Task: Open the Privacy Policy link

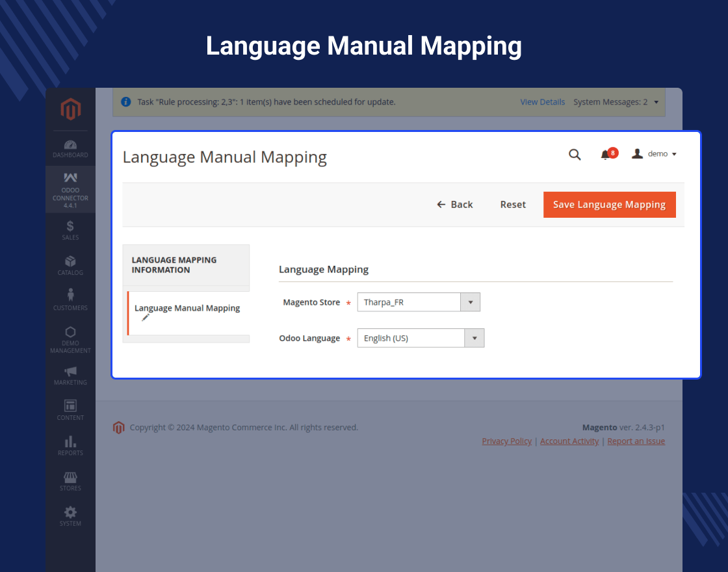Action: [x=506, y=441]
